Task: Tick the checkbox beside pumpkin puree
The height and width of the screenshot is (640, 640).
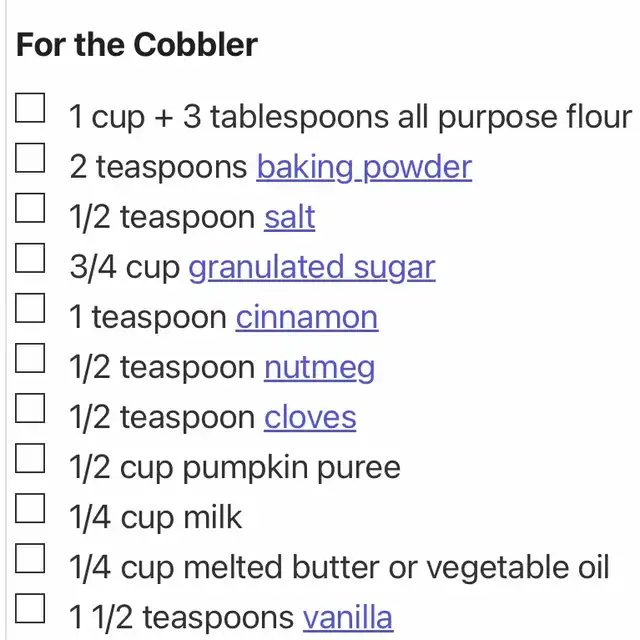Action: coord(30,458)
